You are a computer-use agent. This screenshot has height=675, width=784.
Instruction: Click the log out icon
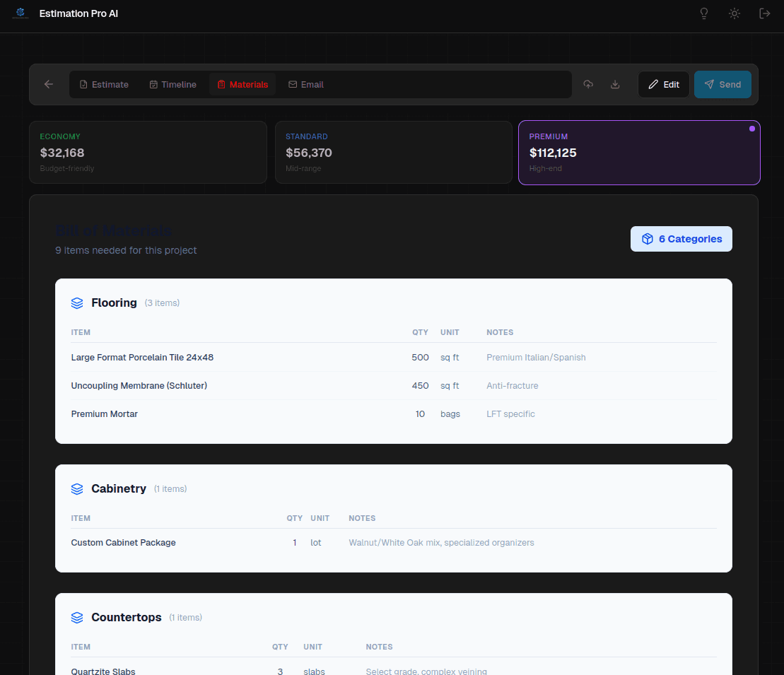(x=764, y=13)
